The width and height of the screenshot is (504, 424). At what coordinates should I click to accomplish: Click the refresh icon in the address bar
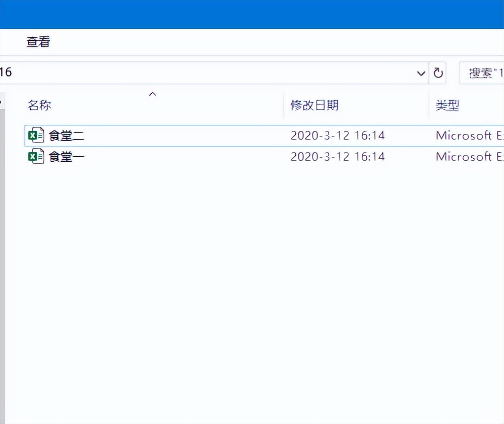[x=437, y=73]
